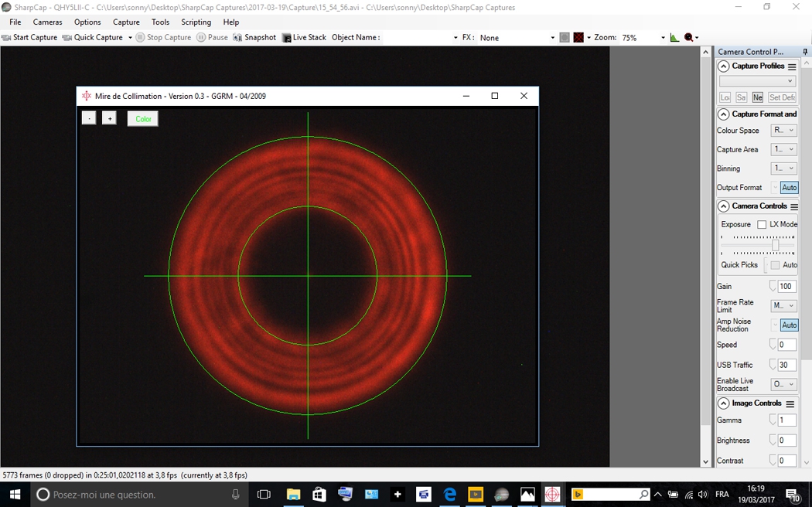Image resolution: width=812 pixels, height=507 pixels.
Task: Open Windows Store from the taskbar
Action: point(319,495)
